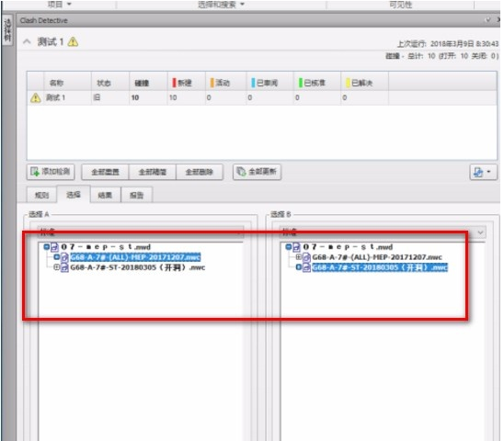504x441 pixels.
Task: Expand MEP-20171207.nwc node in 选择 B
Action: pos(298,257)
